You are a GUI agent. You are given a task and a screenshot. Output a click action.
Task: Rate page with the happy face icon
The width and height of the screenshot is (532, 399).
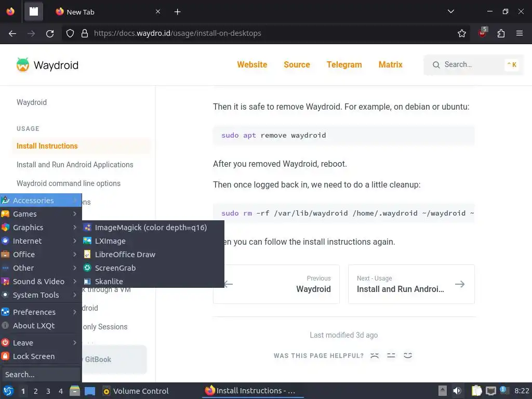[408, 355]
